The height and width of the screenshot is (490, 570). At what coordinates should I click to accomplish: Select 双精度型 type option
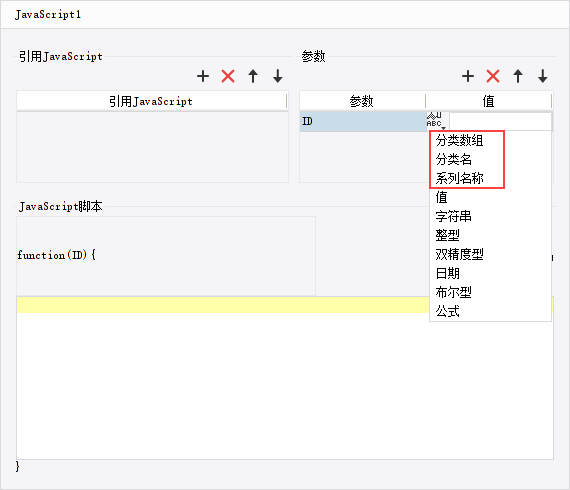tap(459, 254)
